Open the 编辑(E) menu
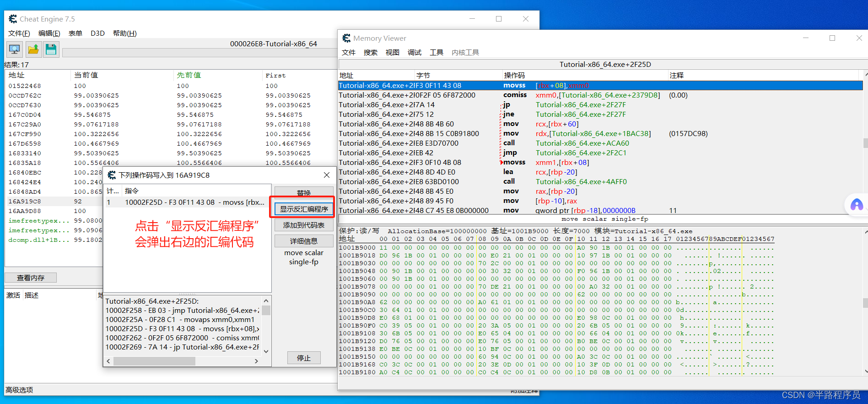The height and width of the screenshot is (404, 868). pyautogui.click(x=49, y=33)
